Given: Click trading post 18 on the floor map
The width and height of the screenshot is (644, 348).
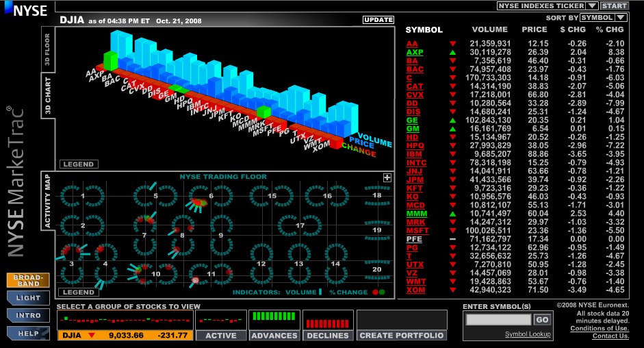Looking at the screenshot, I should point(377,195).
